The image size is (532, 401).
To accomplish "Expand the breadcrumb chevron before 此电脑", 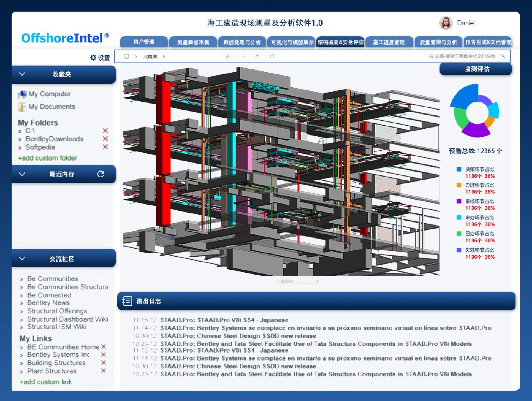I will tap(136, 56).
